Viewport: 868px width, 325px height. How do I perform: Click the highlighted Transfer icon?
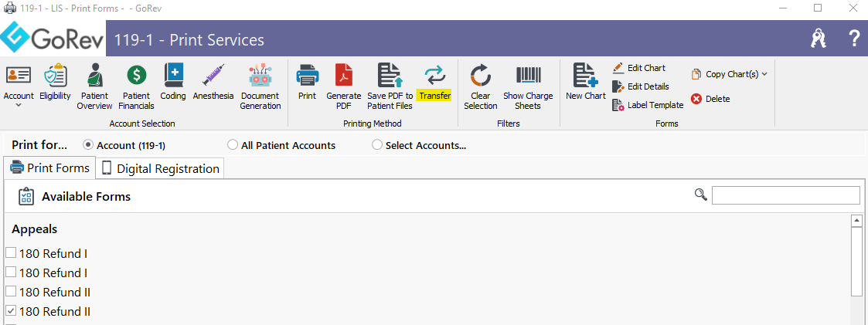[434, 75]
